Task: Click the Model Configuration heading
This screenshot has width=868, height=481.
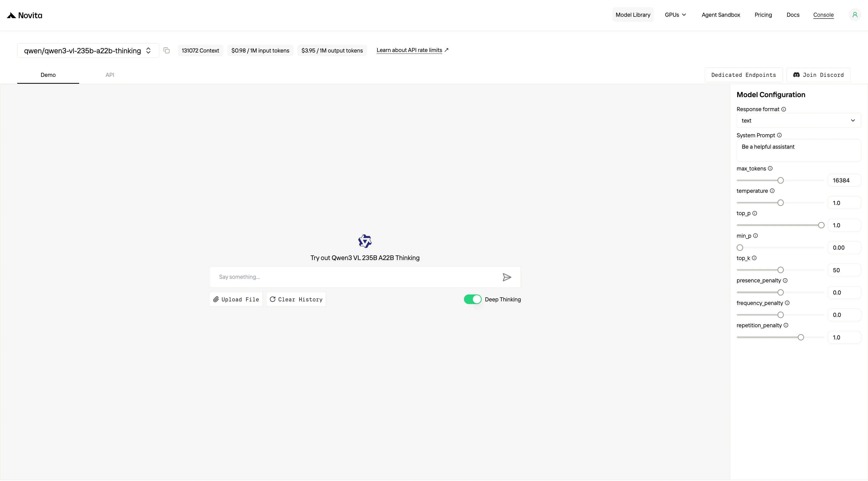Action: click(771, 95)
